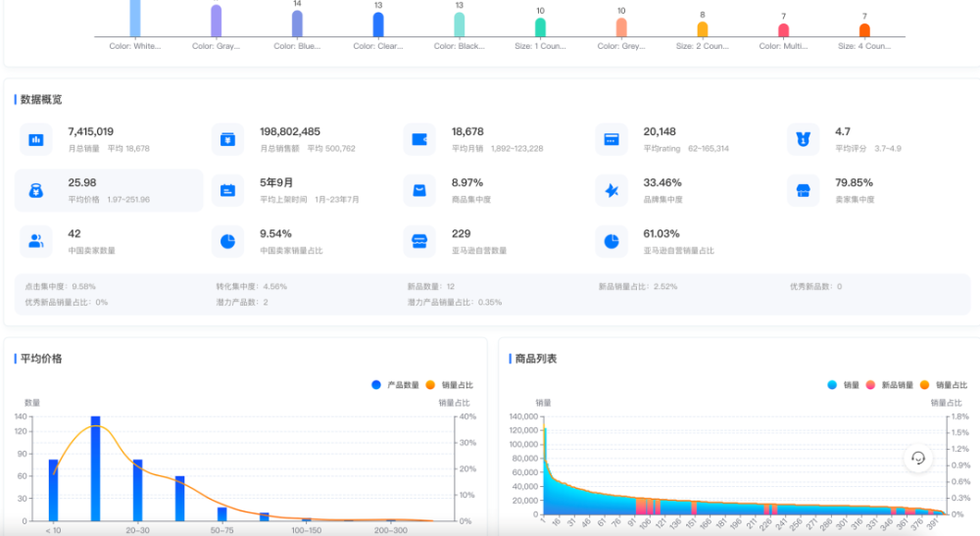Select the Color: Clear bar labeled 13
The image size is (980, 536).
click(x=378, y=24)
